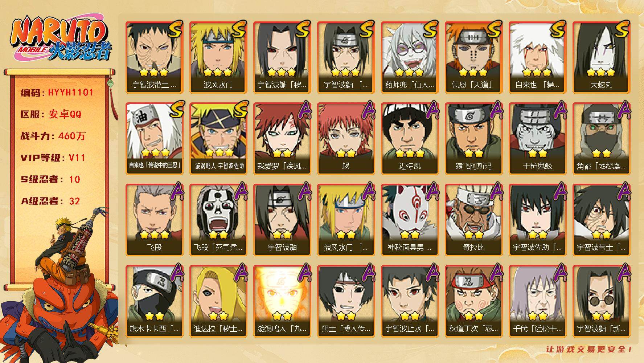The width and height of the screenshot is (644, 363).
Task: Click the Naruto Mobile 火影忍者 logo
Action: (x=61, y=40)
